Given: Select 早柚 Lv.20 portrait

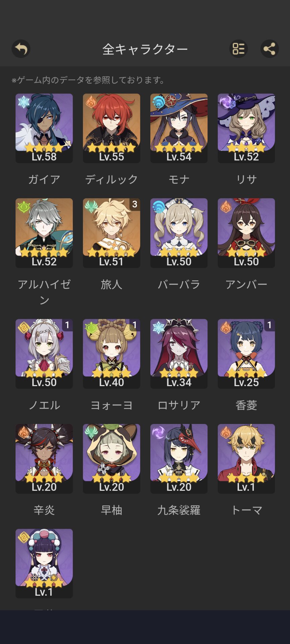Looking at the screenshot, I should pos(111,459).
